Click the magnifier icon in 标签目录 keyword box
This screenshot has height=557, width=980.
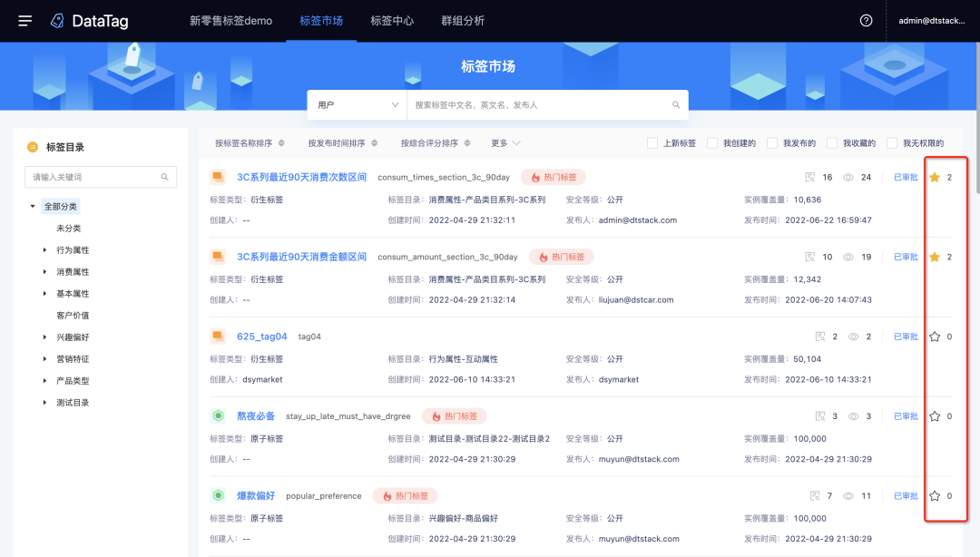point(164,177)
